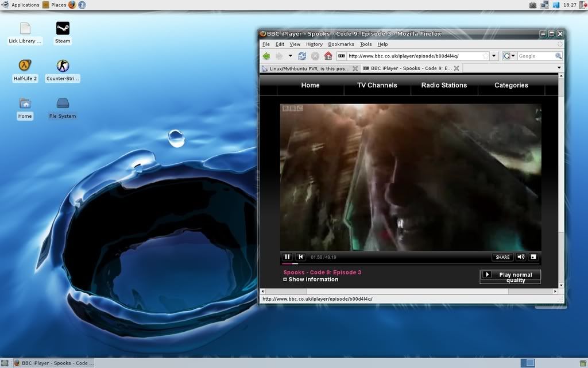
Task: Click the screenshot camera tray icon
Action: click(532, 5)
